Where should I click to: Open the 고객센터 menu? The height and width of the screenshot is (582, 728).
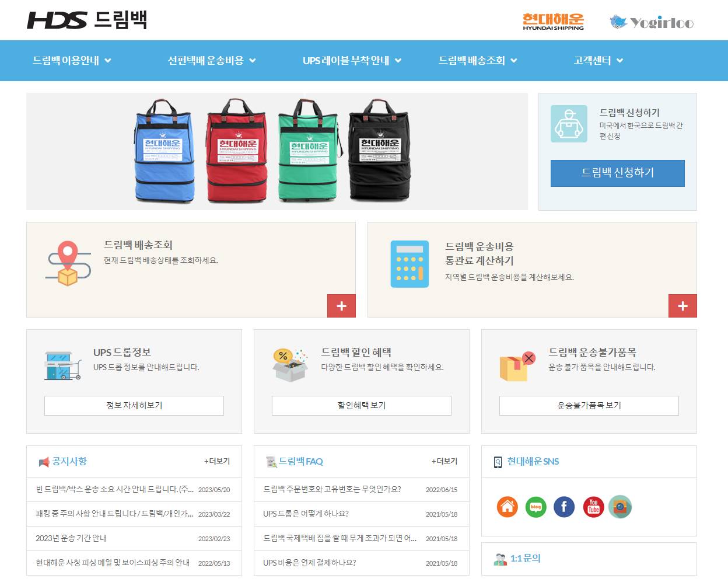point(593,61)
